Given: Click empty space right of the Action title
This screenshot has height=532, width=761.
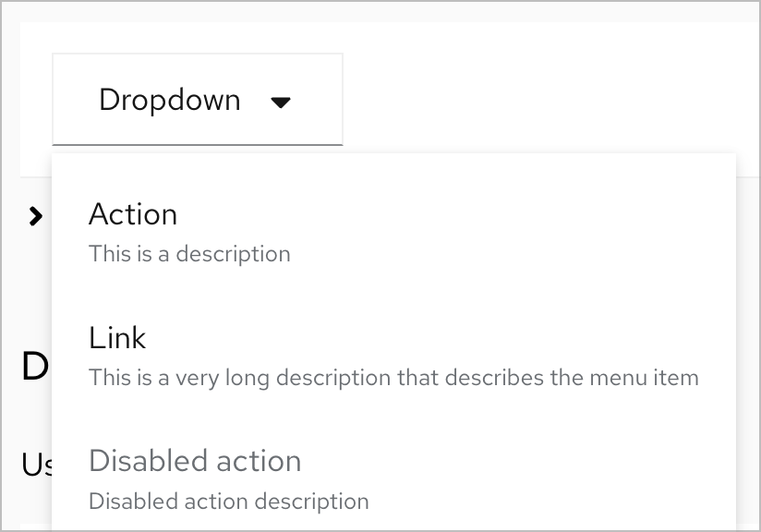Looking at the screenshot, I should tap(462, 214).
